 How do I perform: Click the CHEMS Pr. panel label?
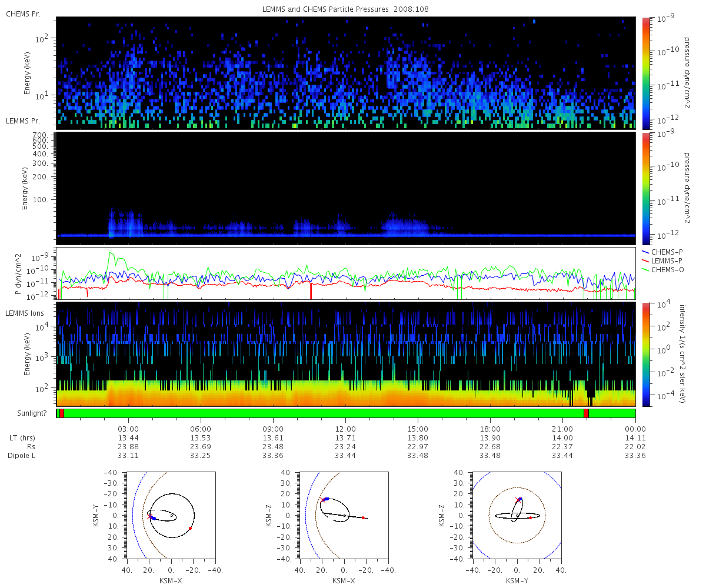point(23,14)
